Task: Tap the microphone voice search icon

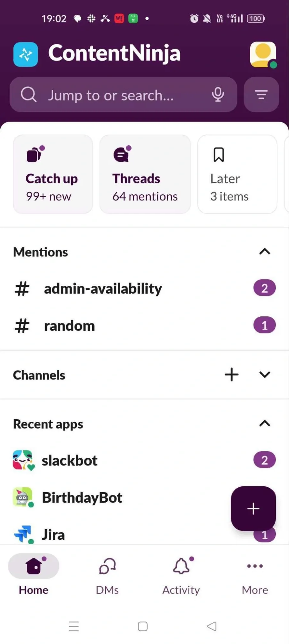Action: (218, 95)
